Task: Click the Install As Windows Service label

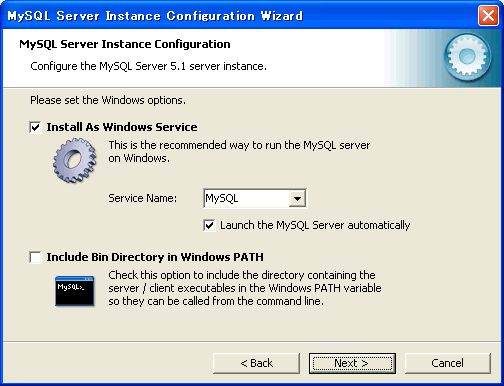Action: (x=122, y=127)
